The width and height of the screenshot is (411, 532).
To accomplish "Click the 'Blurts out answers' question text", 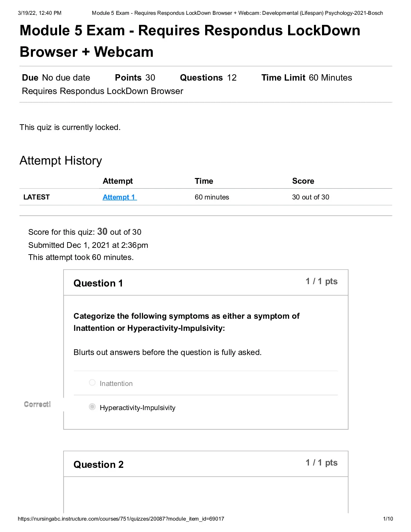I will 168,352.
